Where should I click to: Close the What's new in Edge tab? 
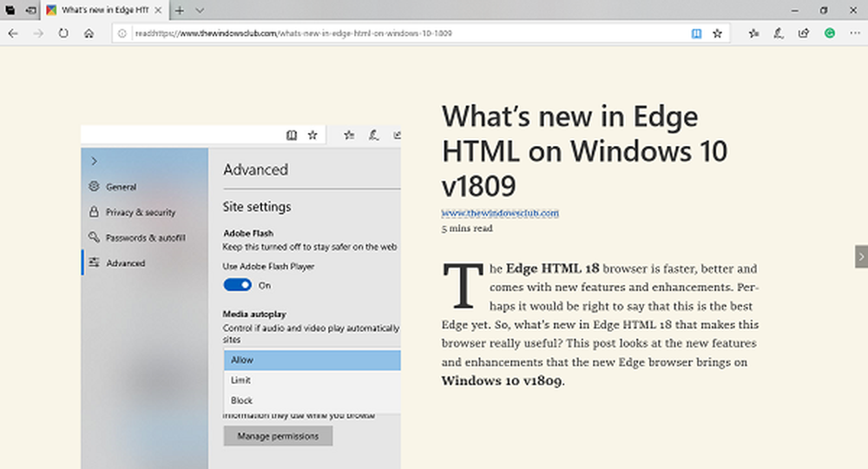[158, 10]
